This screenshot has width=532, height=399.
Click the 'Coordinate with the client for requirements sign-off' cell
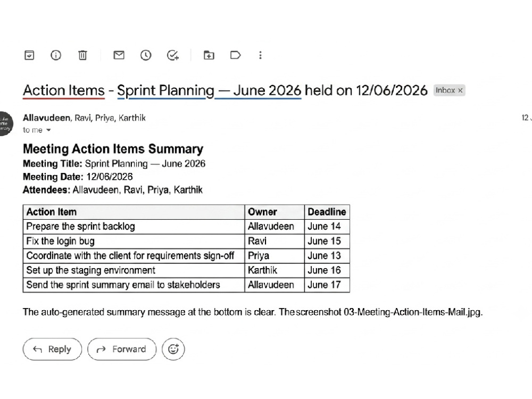pyautogui.click(x=134, y=256)
